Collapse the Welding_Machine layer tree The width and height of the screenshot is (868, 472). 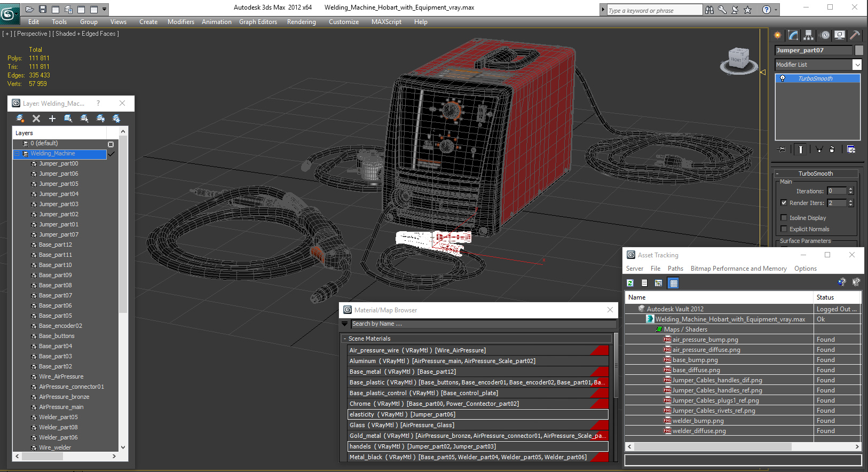pyautogui.click(x=17, y=154)
